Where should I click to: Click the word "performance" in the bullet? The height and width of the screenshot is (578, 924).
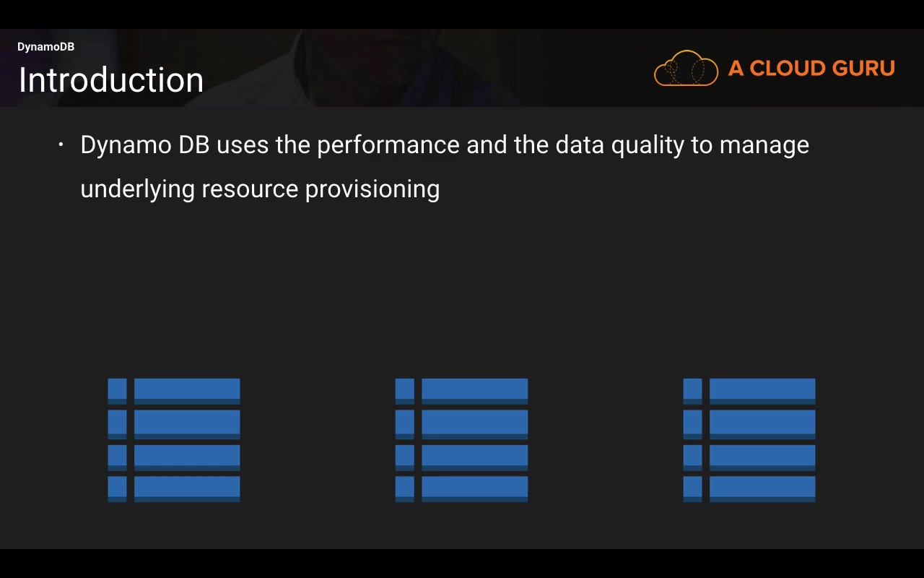[388, 145]
